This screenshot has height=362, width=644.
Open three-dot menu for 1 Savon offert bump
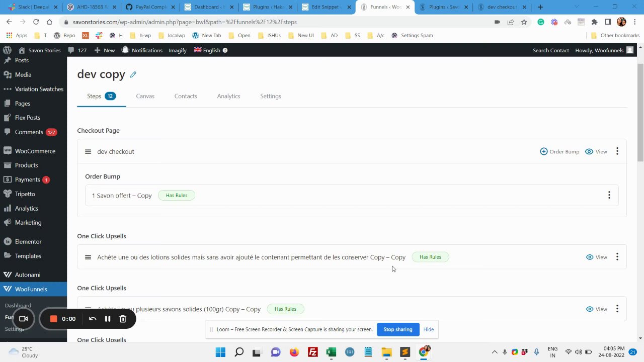click(609, 195)
